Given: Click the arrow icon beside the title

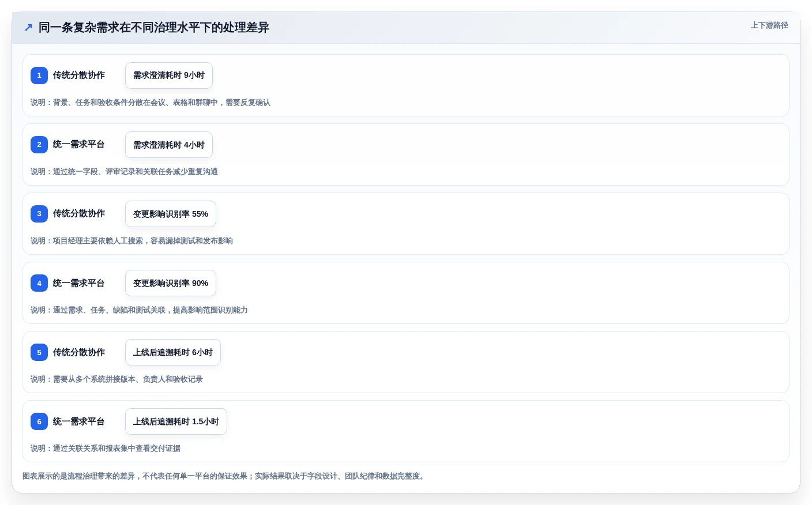Looking at the screenshot, I should coord(28,28).
